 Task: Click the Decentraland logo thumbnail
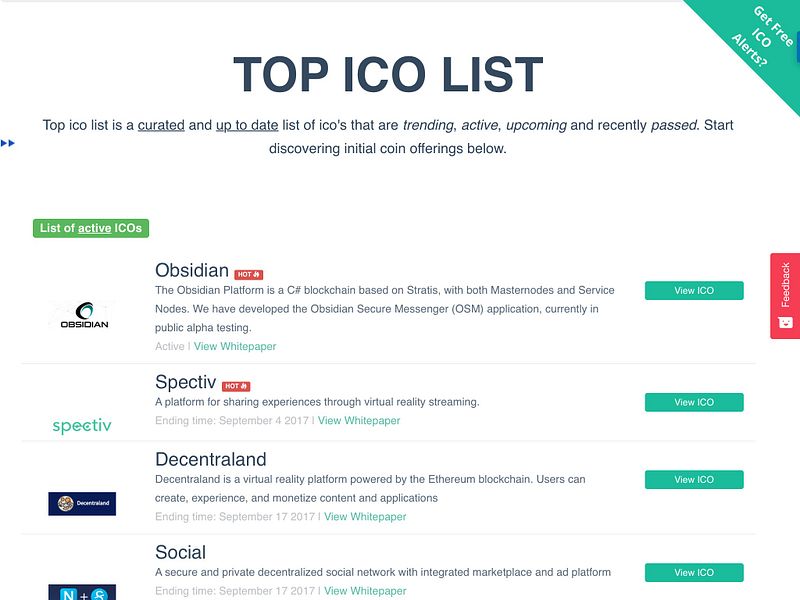point(83,503)
